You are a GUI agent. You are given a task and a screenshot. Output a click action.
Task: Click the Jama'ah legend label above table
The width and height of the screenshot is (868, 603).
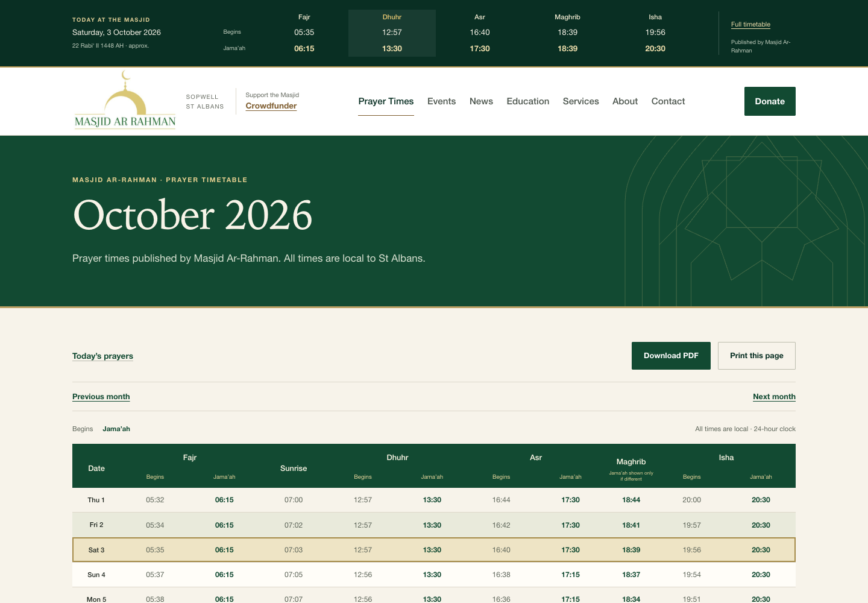116,429
